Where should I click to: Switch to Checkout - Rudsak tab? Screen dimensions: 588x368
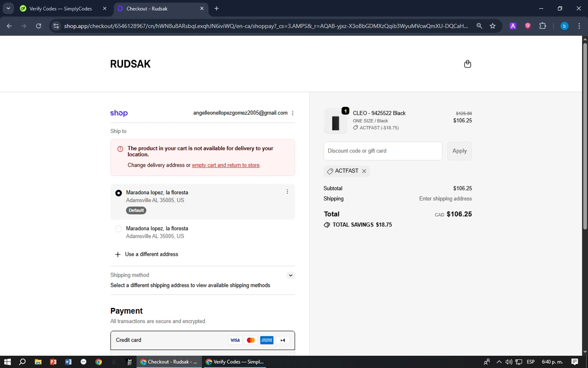(x=161, y=9)
